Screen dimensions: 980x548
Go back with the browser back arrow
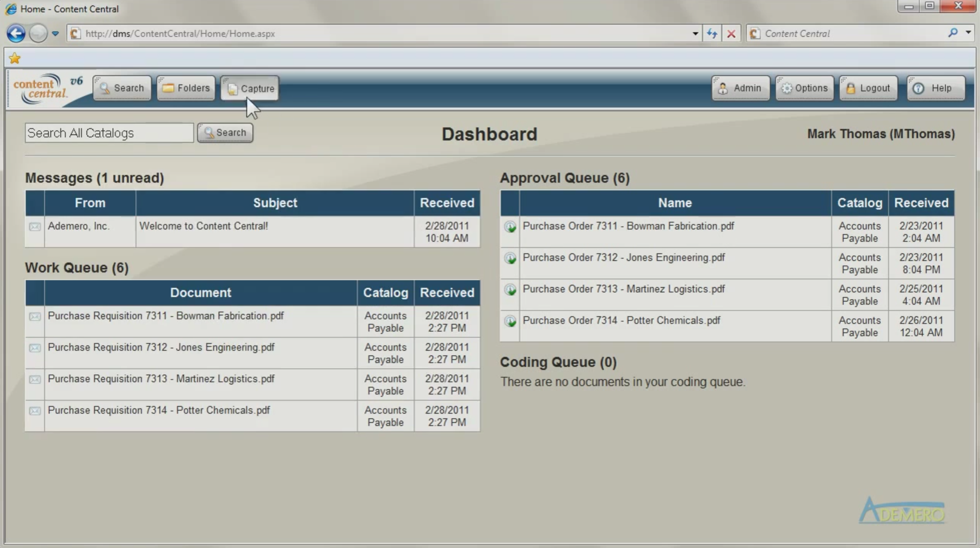coord(16,33)
